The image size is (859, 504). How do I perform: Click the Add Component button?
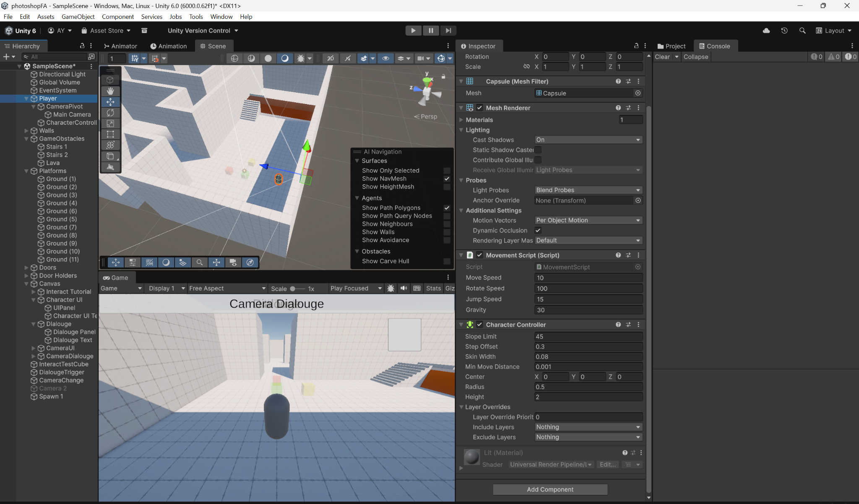[x=550, y=489]
